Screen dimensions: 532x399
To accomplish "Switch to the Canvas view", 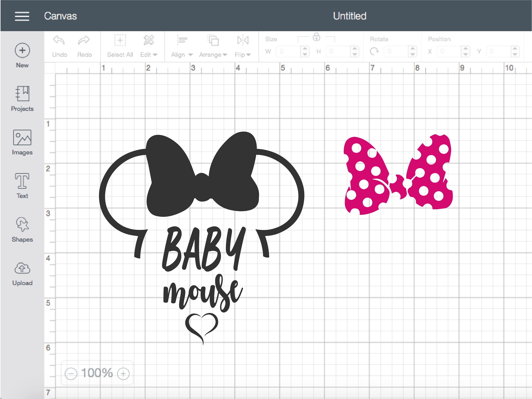I will click(61, 16).
